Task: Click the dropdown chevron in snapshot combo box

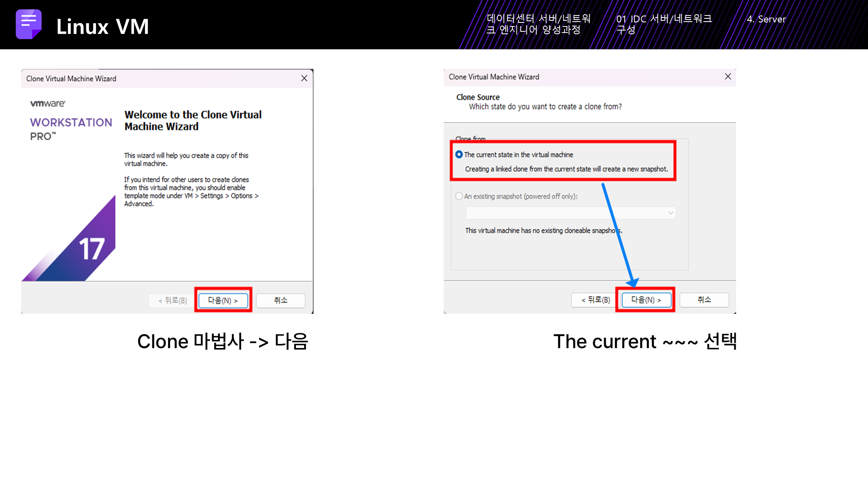Action: pos(671,213)
